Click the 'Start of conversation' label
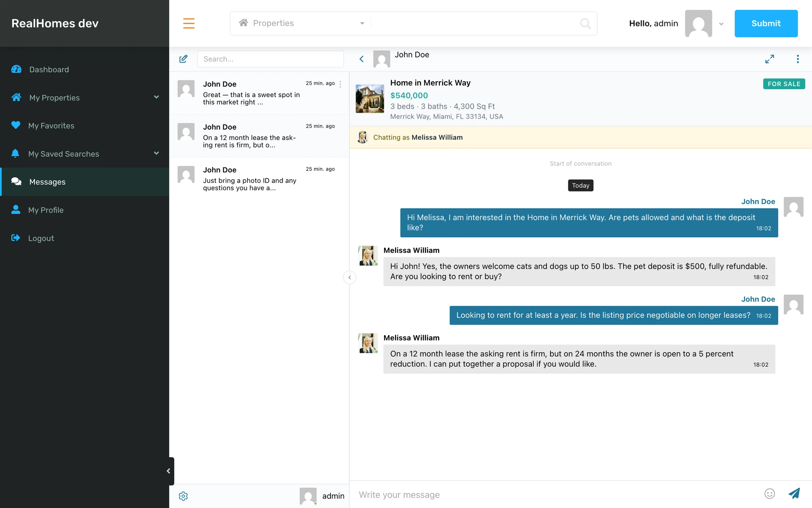Screen dimensions: 812x508 click(581, 163)
